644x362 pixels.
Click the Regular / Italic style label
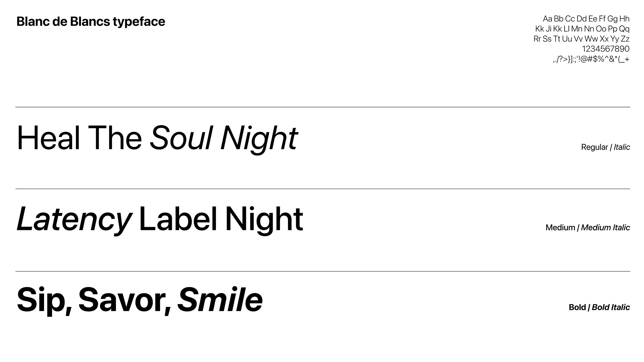pyautogui.click(x=606, y=147)
